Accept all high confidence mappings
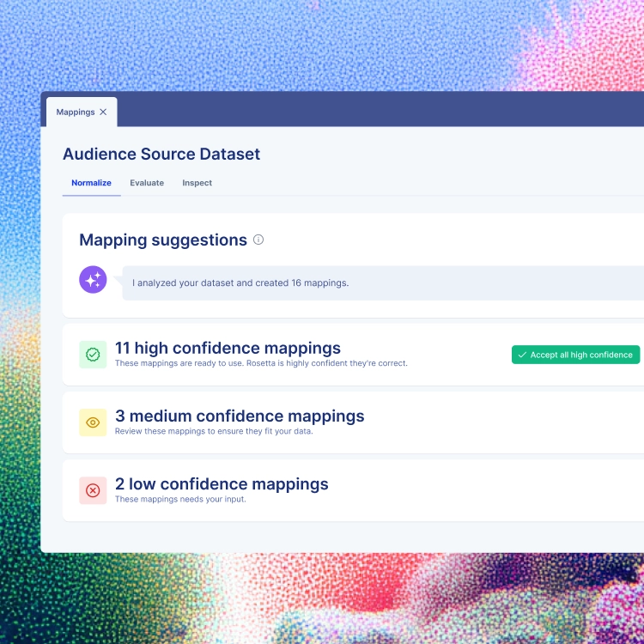This screenshot has height=644, width=644. (x=575, y=355)
